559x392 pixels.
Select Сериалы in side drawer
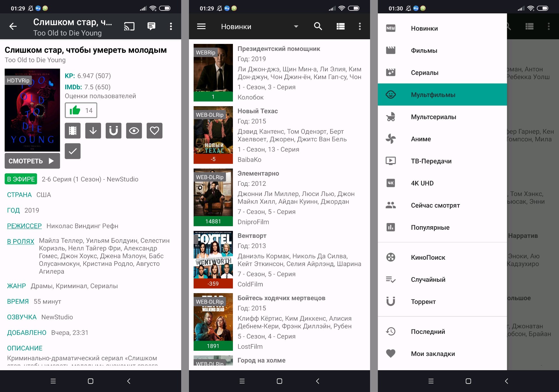(x=442, y=73)
